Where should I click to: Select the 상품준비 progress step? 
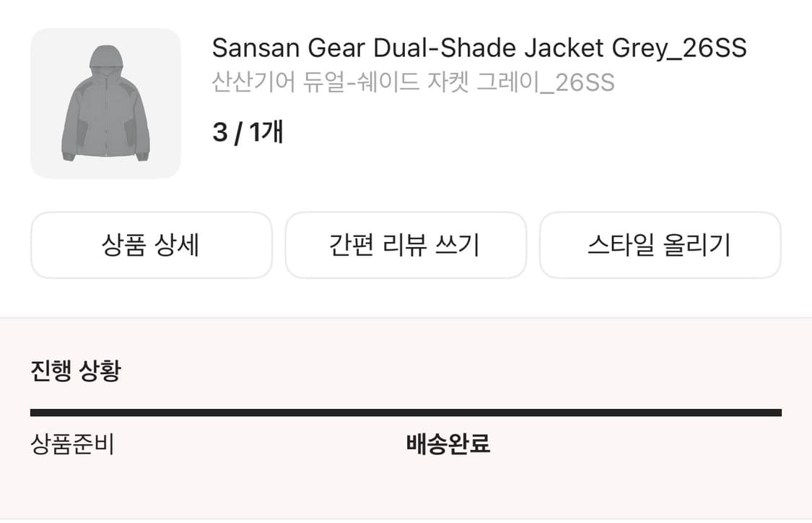click(x=72, y=444)
